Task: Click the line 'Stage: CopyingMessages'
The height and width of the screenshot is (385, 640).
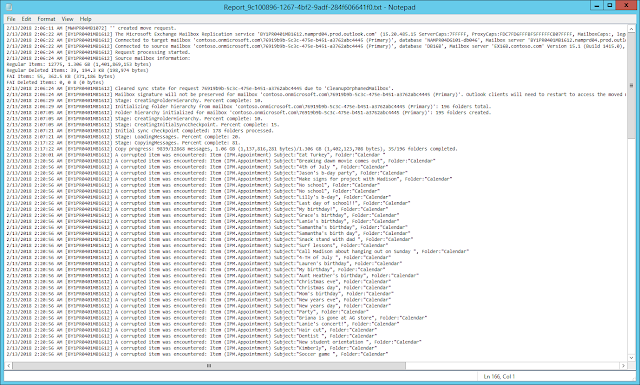Action: point(123,143)
